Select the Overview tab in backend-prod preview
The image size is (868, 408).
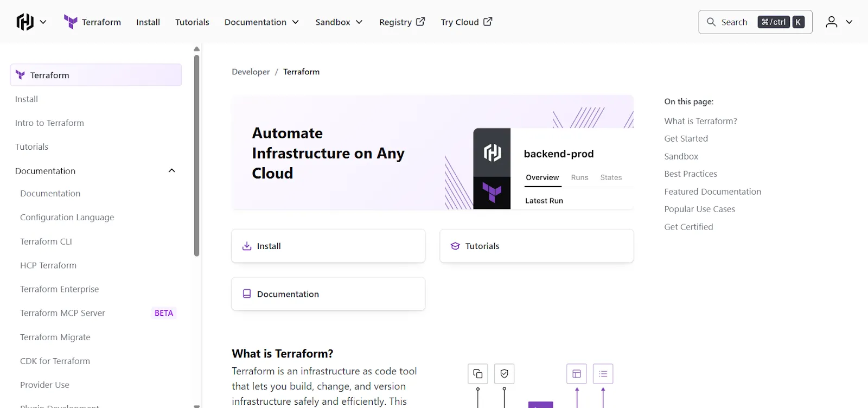[542, 177]
